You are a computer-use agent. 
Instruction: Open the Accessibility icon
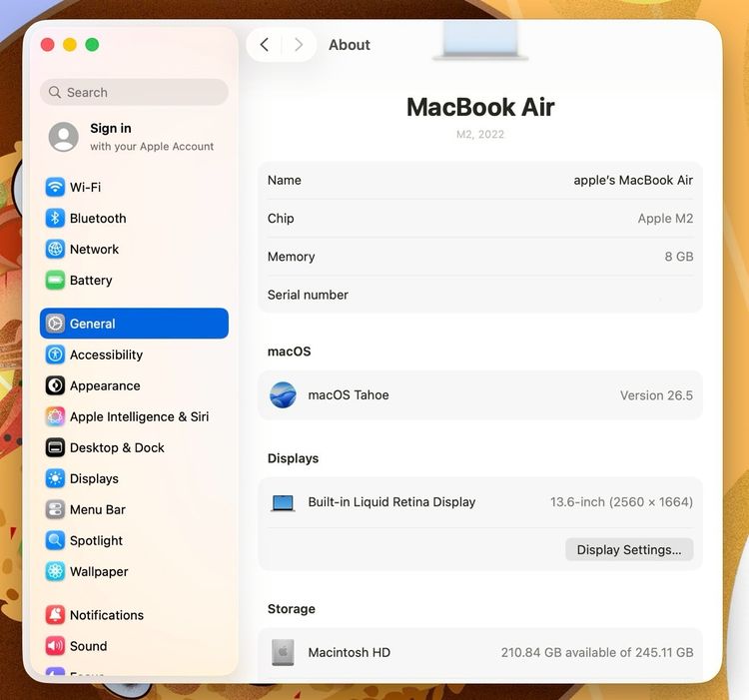pyautogui.click(x=55, y=354)
